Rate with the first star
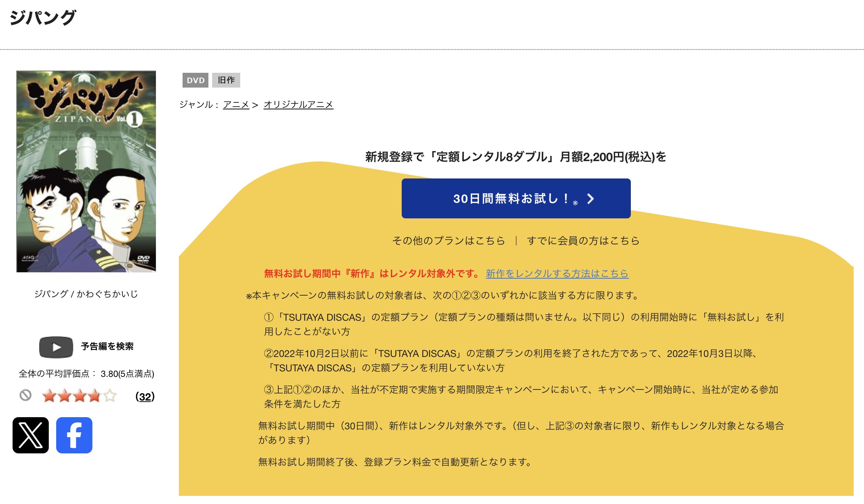This screenshot has height=504, width=864. pos(49,396)
